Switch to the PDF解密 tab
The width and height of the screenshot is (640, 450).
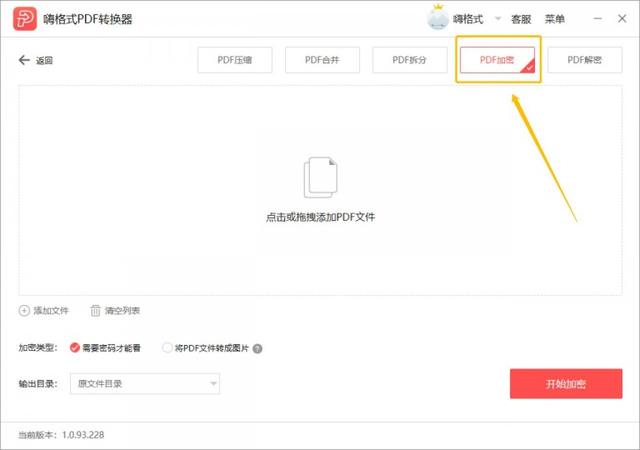point(584,60)
